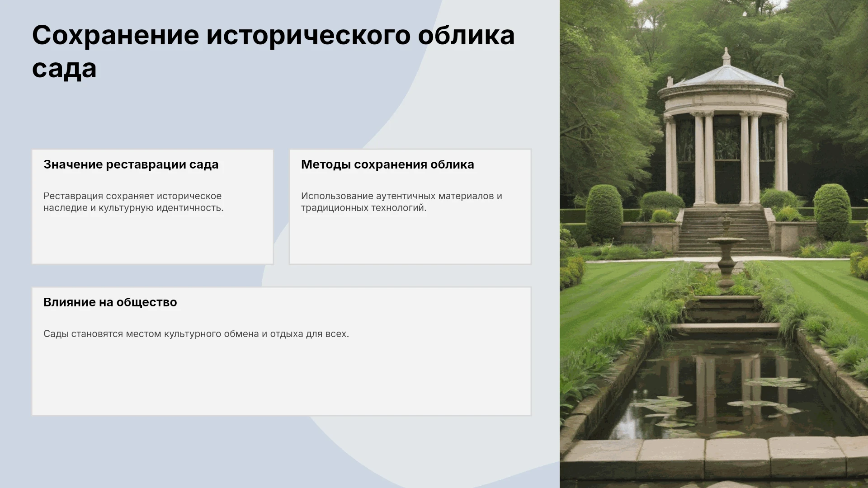
Task: Select the 'Методы сохранения облика' heading
Action: (x=387, y=164)
